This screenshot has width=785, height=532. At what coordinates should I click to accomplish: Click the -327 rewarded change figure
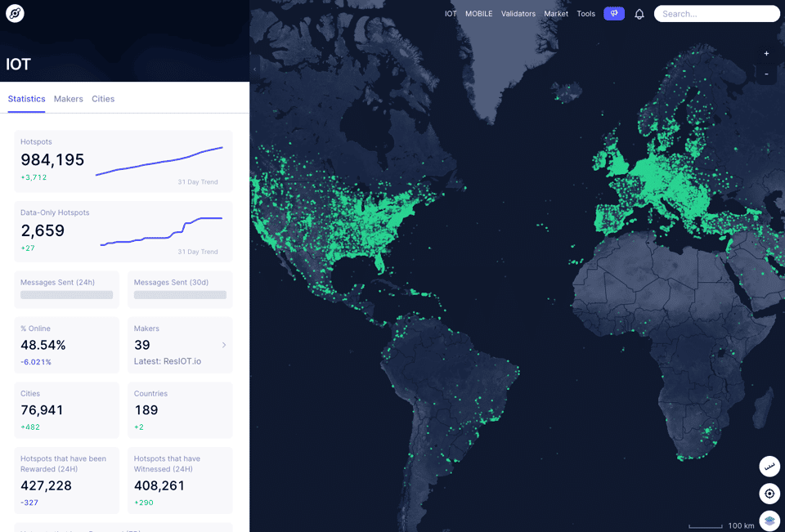[29, 503]
